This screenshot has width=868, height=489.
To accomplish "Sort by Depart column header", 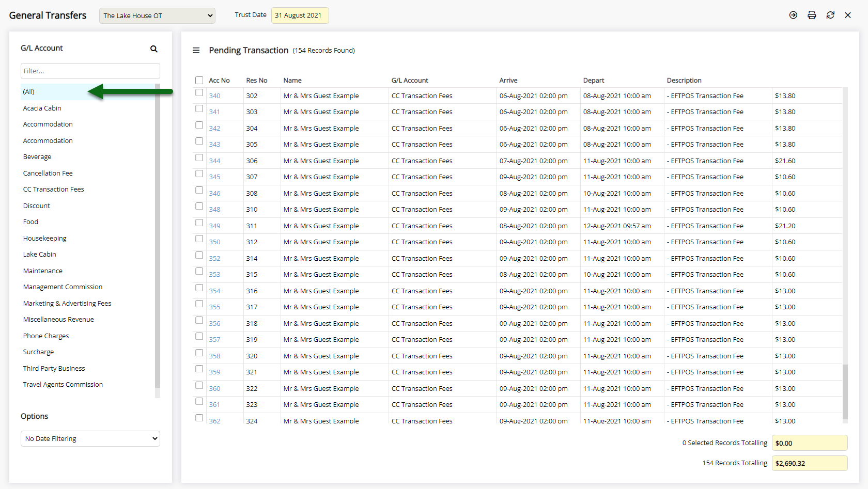I will pyautogui.click(x=594, y=81).
